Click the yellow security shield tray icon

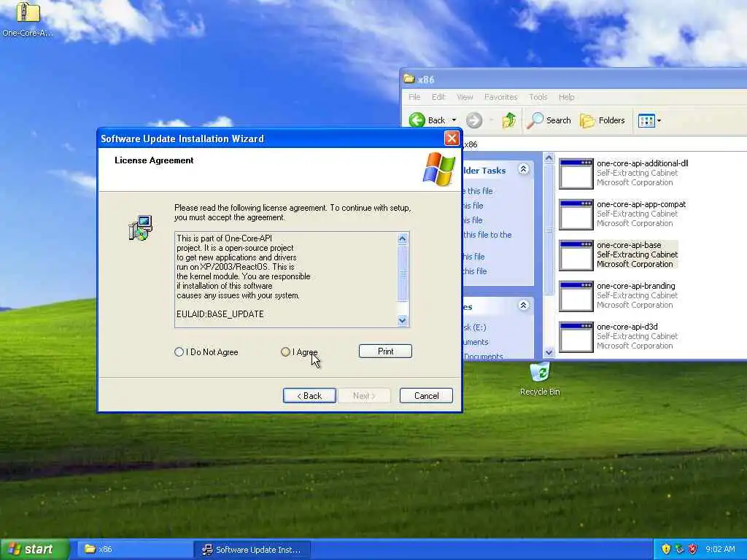pos(666,549)
